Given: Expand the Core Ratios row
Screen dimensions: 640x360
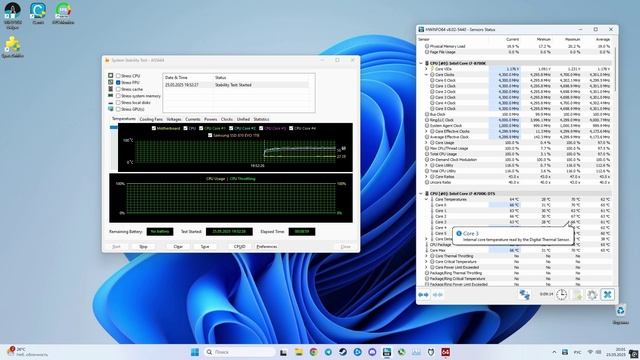Looking at the screenshot, I should [x=427, y=177].
